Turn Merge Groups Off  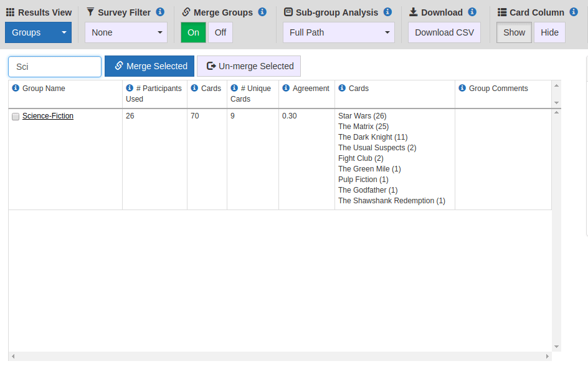(x=220, y=32)
